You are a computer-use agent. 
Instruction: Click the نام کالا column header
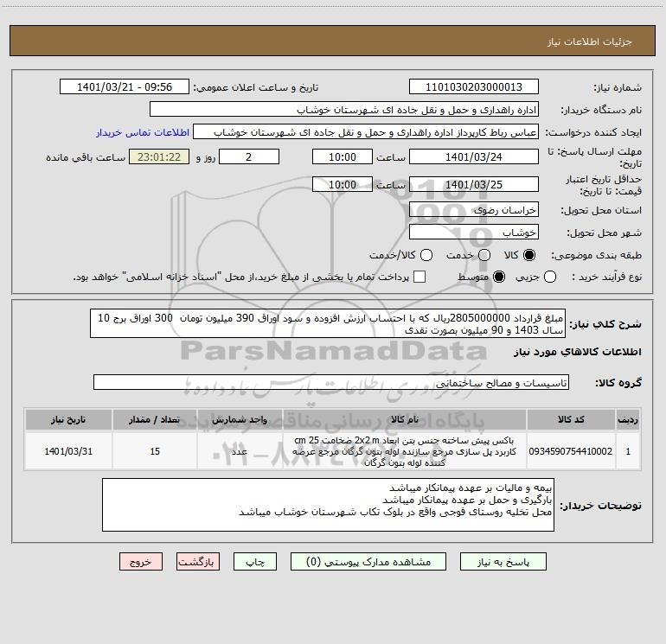pos(405,419)
